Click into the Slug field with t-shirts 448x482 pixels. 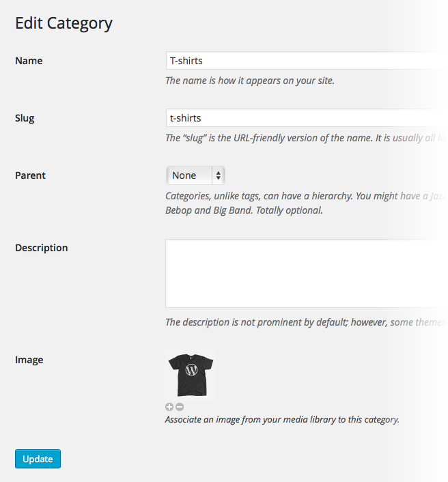[300, 118]
